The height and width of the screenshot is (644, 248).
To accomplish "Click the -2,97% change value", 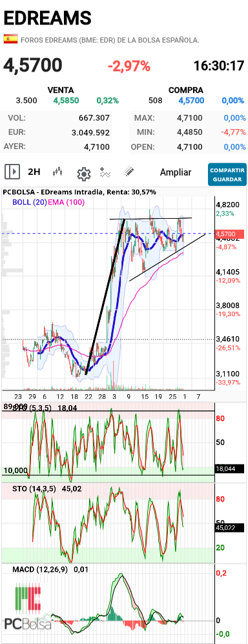I will pos(129,66).
